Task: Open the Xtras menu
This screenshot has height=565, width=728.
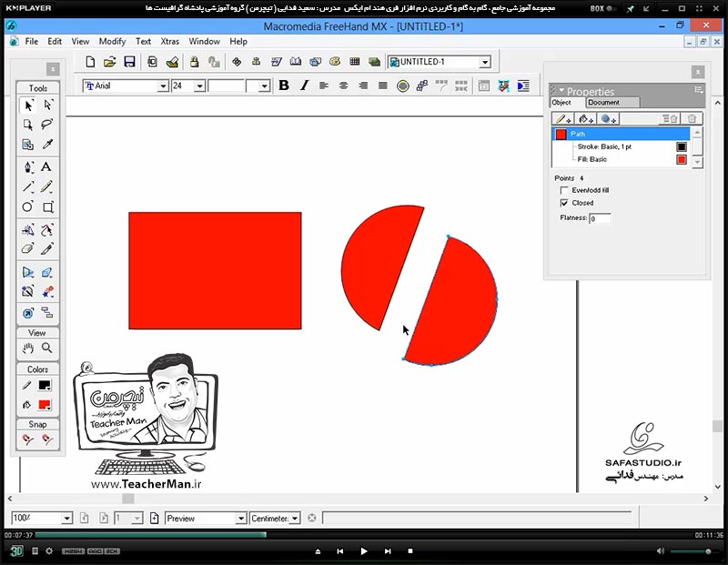Action: pos(169,41)
